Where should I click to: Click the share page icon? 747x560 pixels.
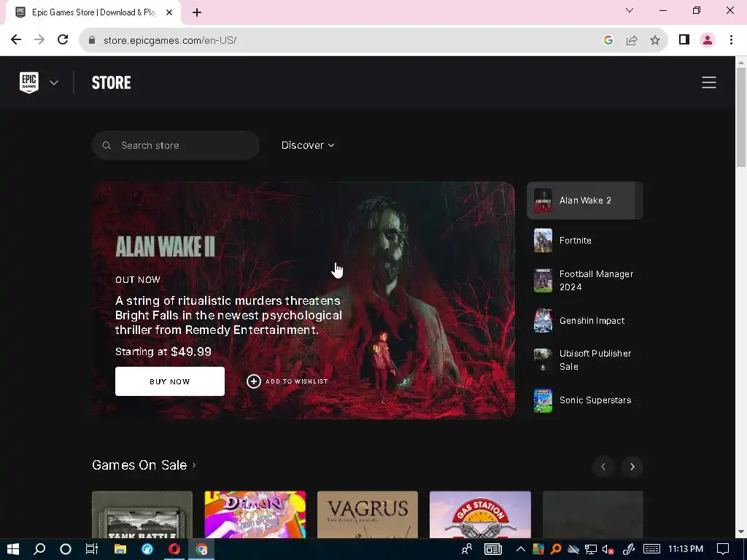[632, 40]
